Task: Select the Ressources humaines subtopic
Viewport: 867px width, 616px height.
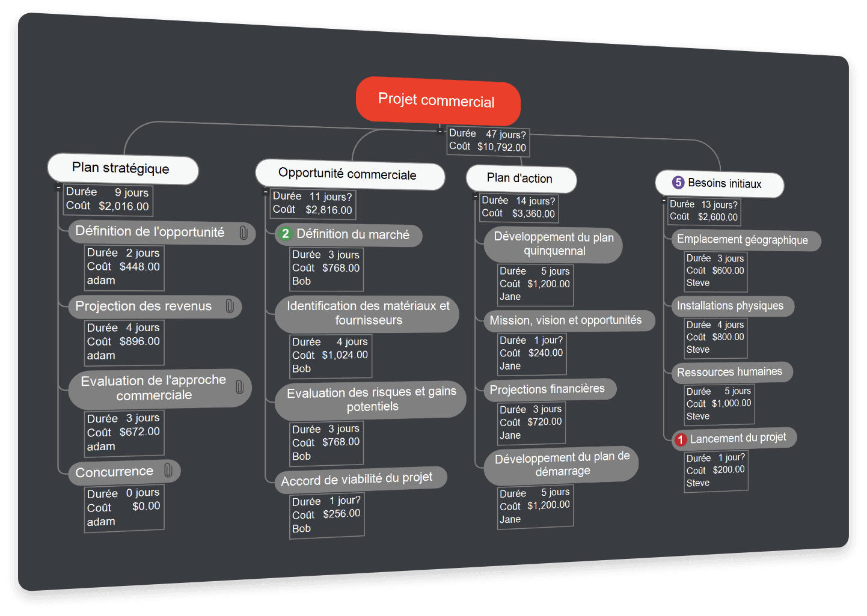Action: [x=732, y=373]
